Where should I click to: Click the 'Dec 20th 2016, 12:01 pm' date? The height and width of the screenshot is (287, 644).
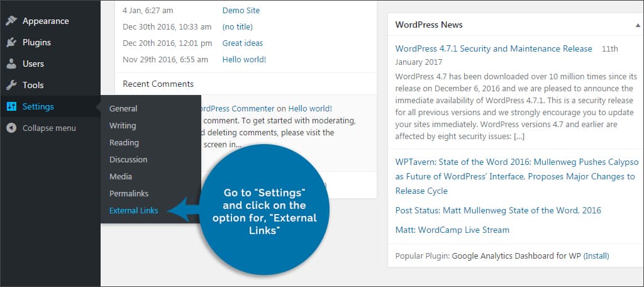[167, 43]
